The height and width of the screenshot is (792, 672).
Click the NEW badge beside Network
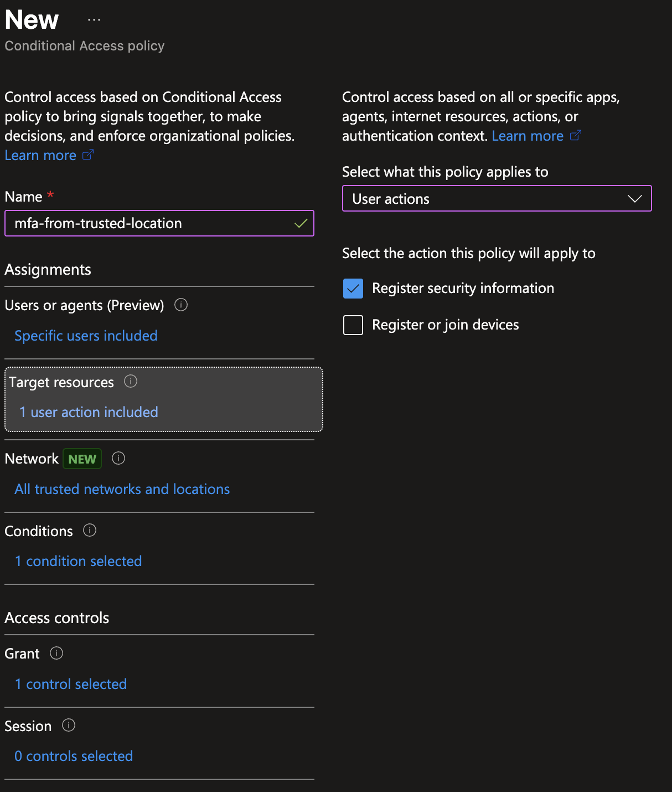click(x=82, y=459)
